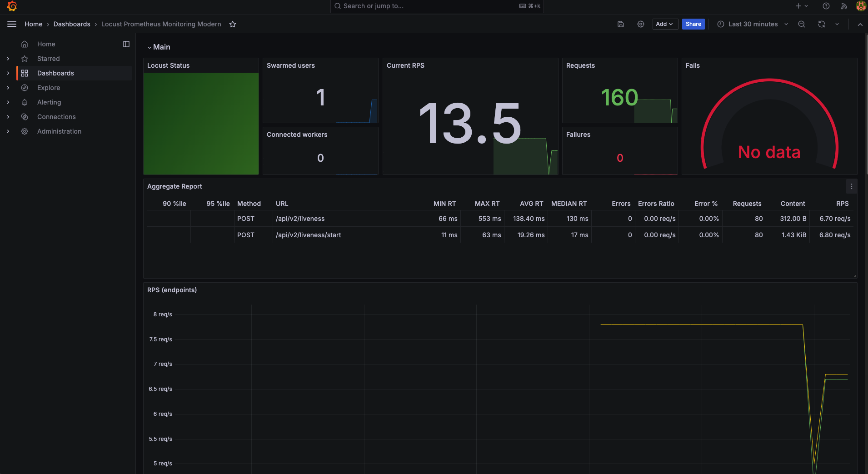This screenshot has height=474, width=868.
Task: Collapse the top toolbar chevron
Action: 860,25
